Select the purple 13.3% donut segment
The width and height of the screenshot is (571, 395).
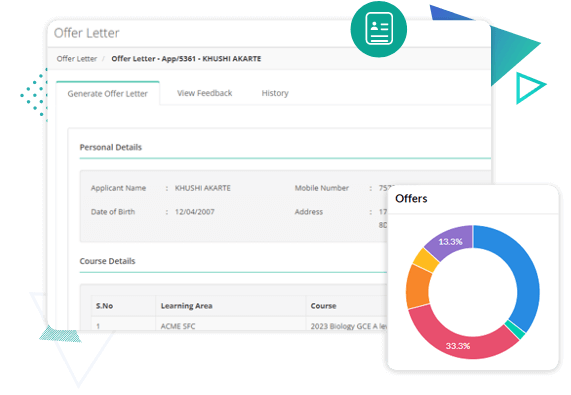(x=450, y=241)
